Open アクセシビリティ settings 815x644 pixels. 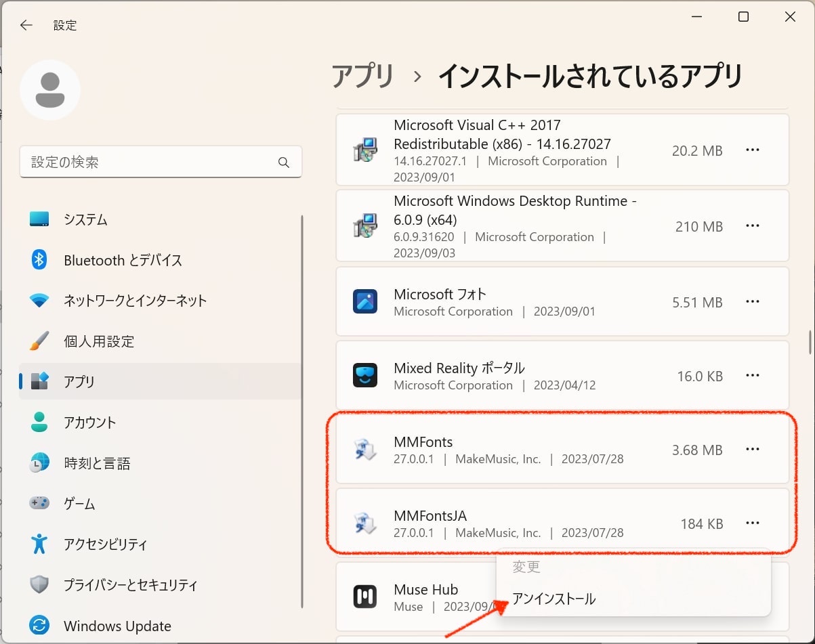160,544
